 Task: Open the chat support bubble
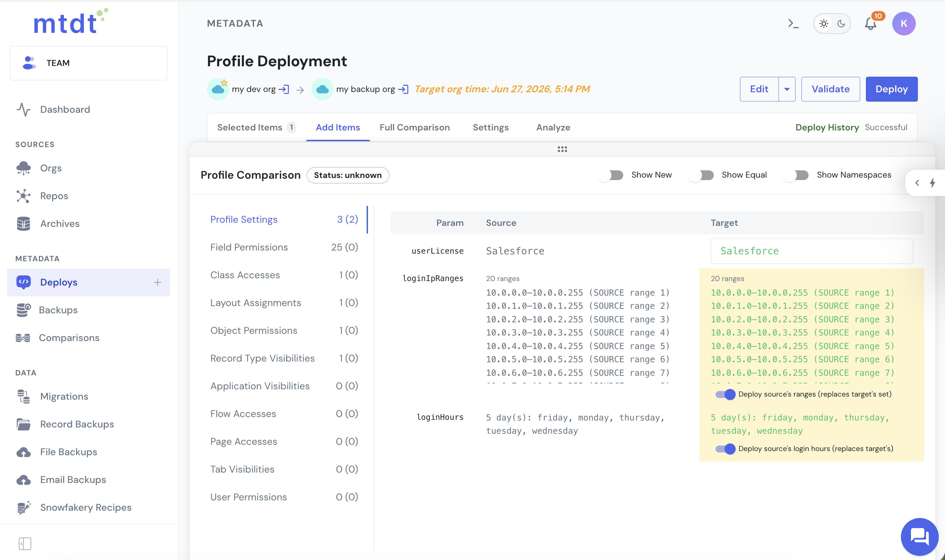919,537
